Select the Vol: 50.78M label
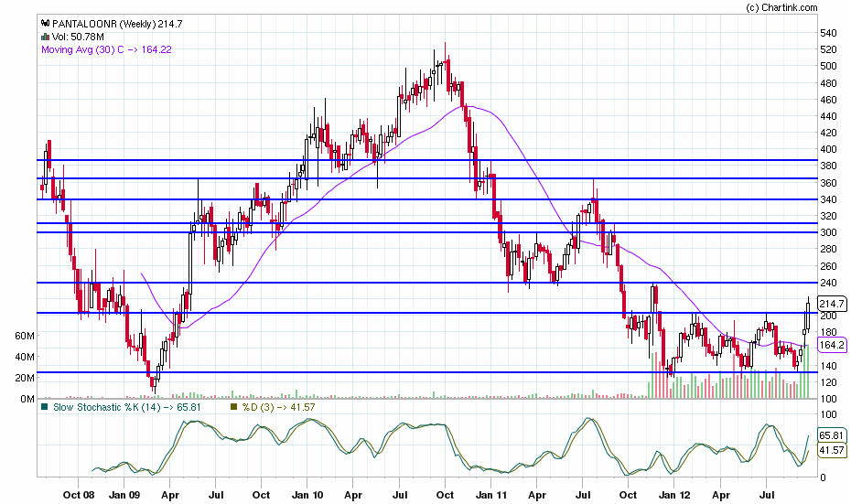 click(78, 37)
